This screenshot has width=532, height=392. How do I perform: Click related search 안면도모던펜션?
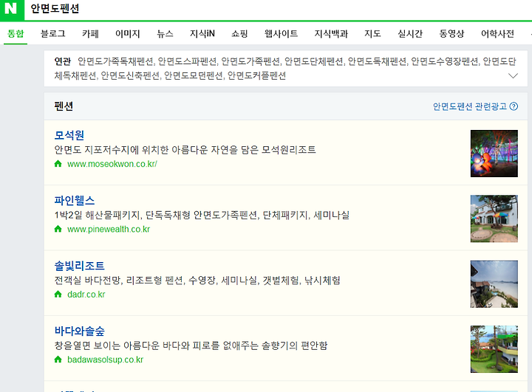point(194,75)
